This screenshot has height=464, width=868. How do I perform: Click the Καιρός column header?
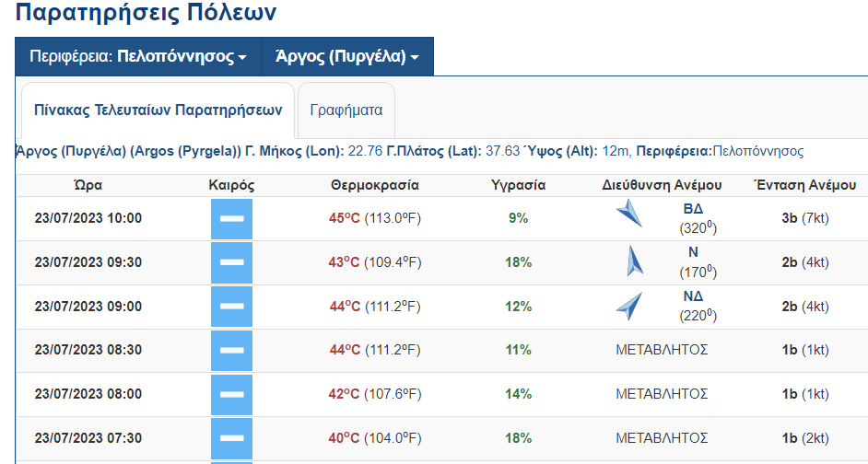point(231,185)
